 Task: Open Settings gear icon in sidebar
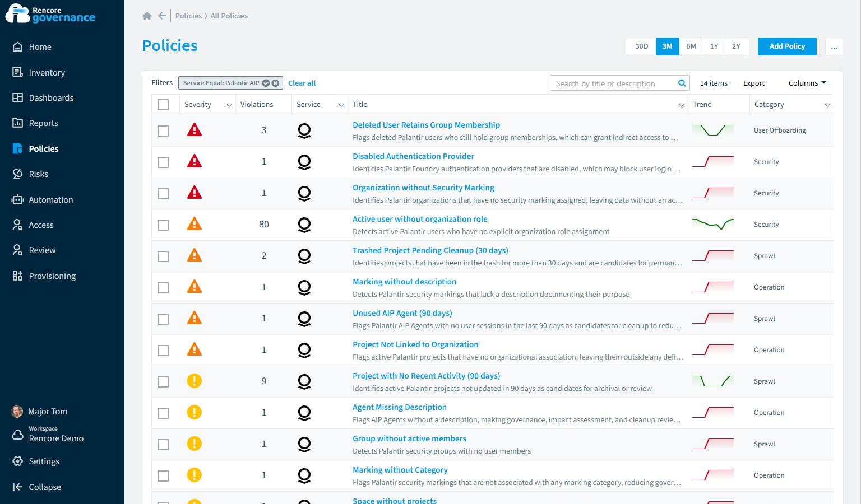(x=18, y=461)
